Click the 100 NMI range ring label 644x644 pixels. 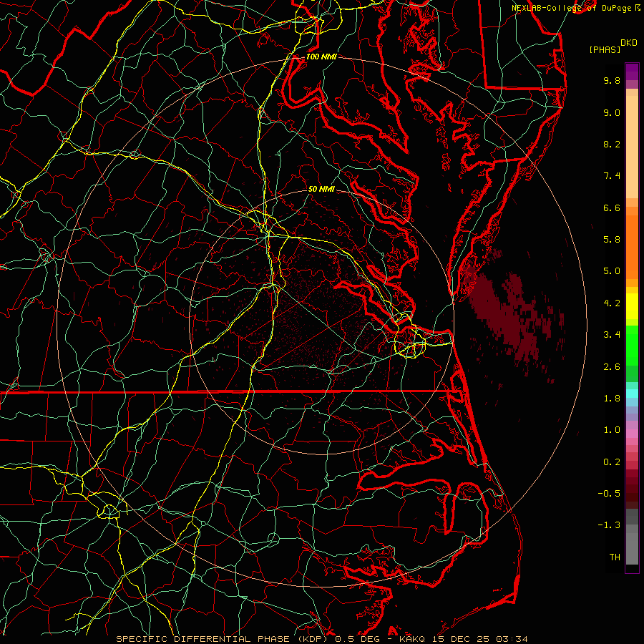pyautogui.click(x=321, y=57)
